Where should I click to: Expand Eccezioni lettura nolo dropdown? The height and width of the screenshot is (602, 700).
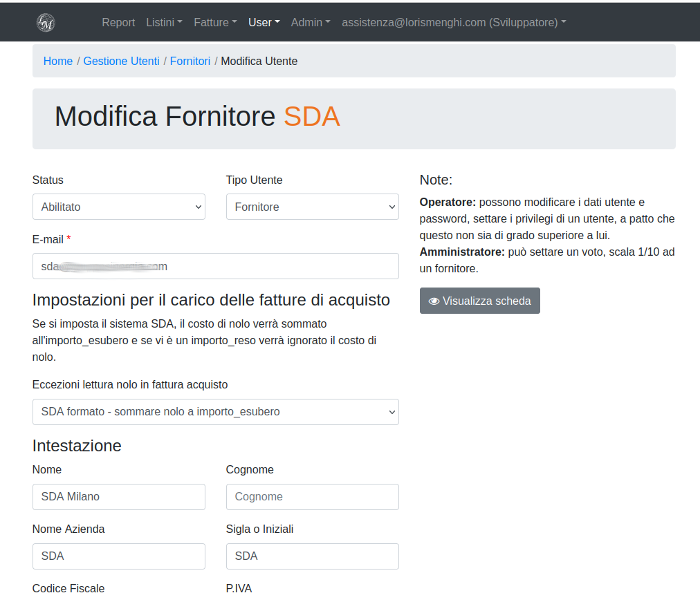(x=216, y=412)
